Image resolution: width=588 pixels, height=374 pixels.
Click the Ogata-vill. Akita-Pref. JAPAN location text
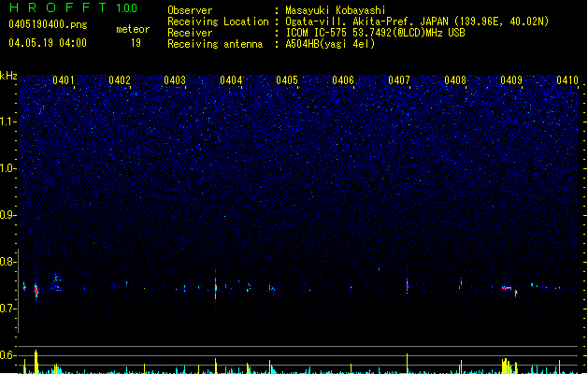coord(417,22)
